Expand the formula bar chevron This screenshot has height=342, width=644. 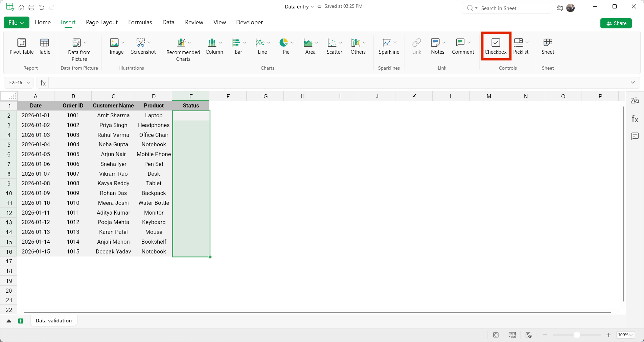[632, 82]
